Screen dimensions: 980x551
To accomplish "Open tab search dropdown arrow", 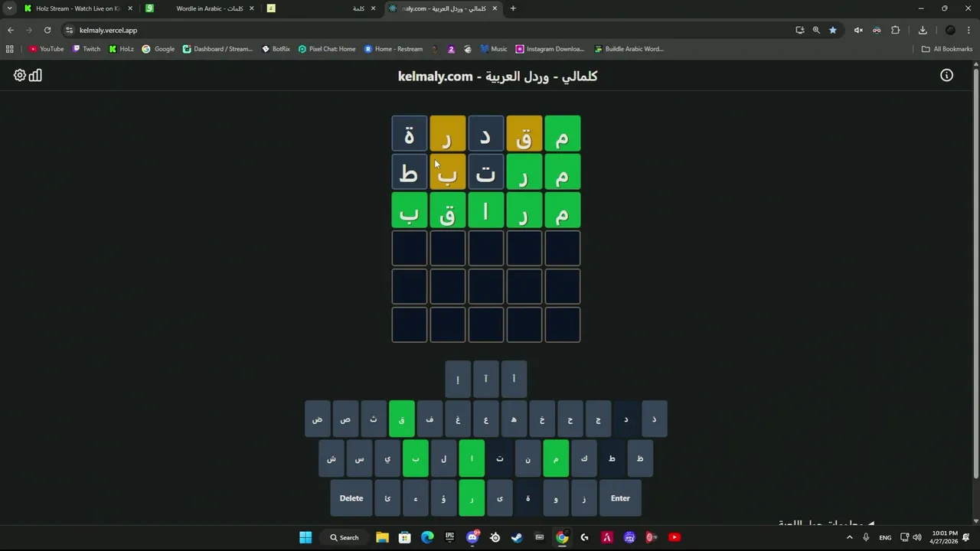I will (x=9, y=8).
